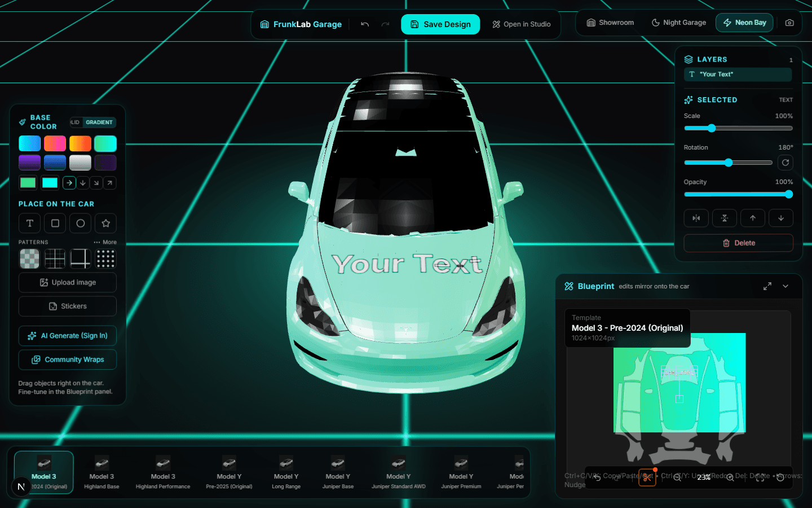Adjust the Rotation slider
This screenshot has height=508, width=812.
[728, 163]
